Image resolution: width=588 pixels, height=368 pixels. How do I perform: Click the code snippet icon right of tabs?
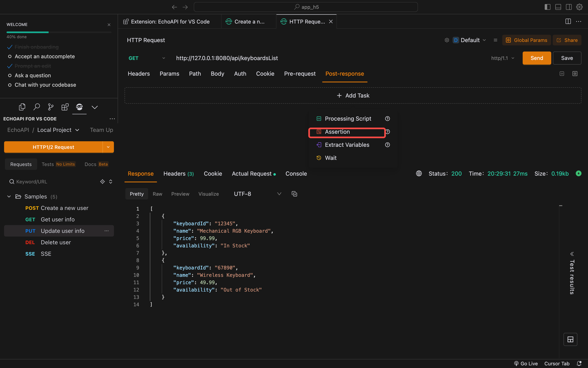point(562,74)
